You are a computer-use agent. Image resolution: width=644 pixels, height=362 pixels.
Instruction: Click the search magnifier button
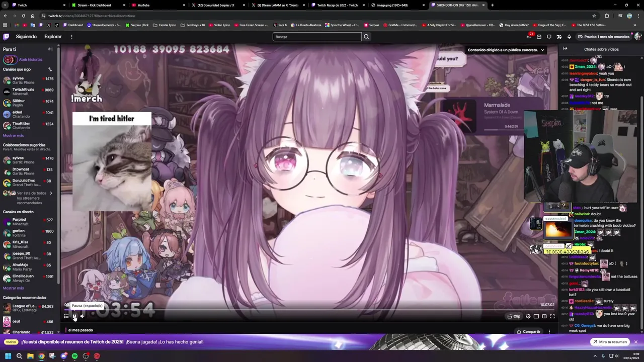366,37
